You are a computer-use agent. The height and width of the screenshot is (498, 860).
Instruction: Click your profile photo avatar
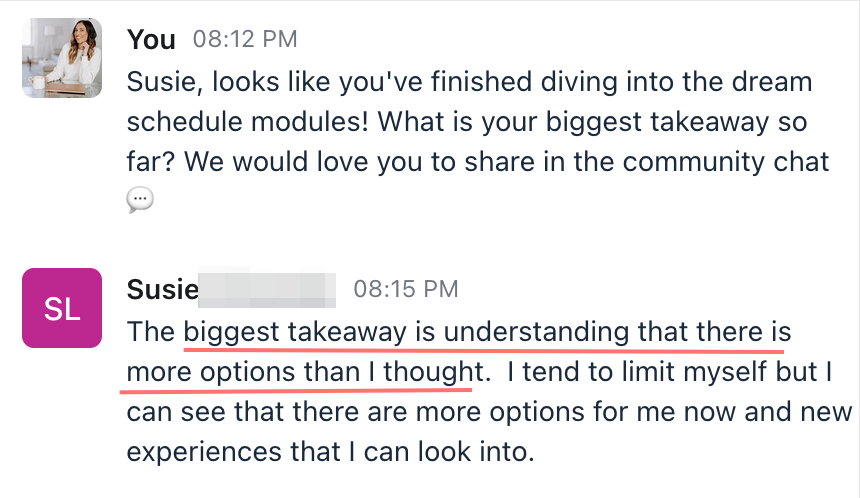coord(62,57)
